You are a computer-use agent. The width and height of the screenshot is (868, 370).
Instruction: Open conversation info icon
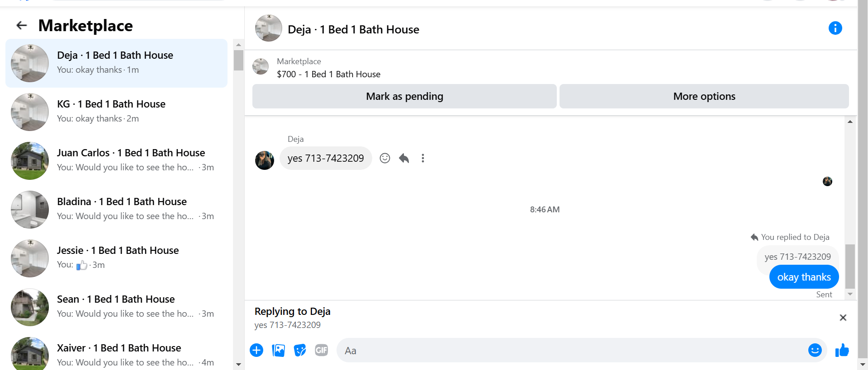coord(835,28)
